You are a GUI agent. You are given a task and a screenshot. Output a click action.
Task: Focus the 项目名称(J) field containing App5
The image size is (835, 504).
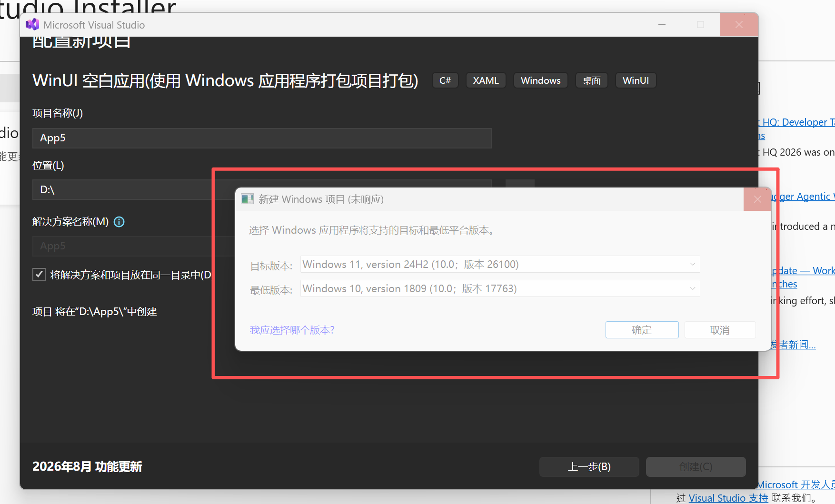coord(262,138)
